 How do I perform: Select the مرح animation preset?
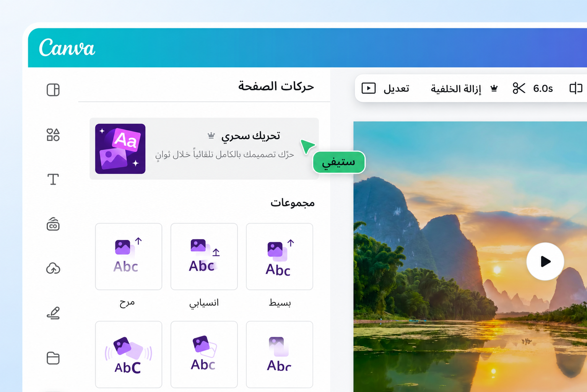tap(128, 257)
